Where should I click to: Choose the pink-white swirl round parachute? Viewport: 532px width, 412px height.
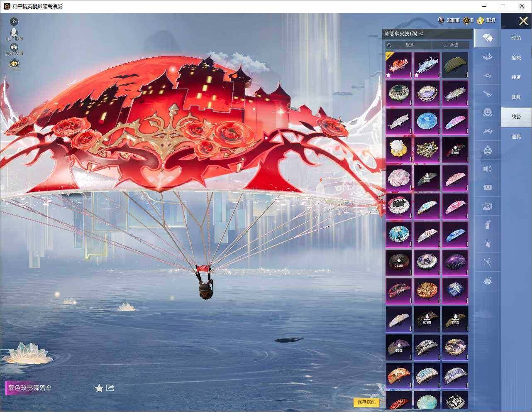click(399, 178)
